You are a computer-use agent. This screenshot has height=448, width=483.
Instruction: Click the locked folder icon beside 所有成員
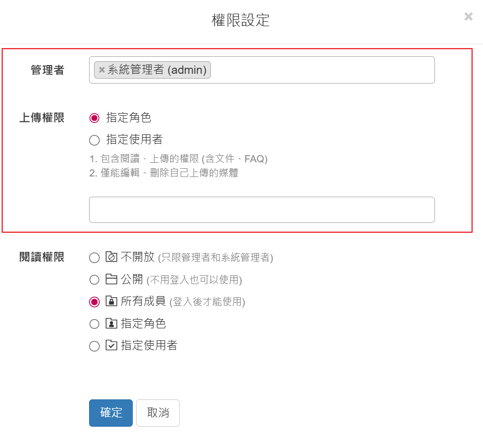point(111,302)
